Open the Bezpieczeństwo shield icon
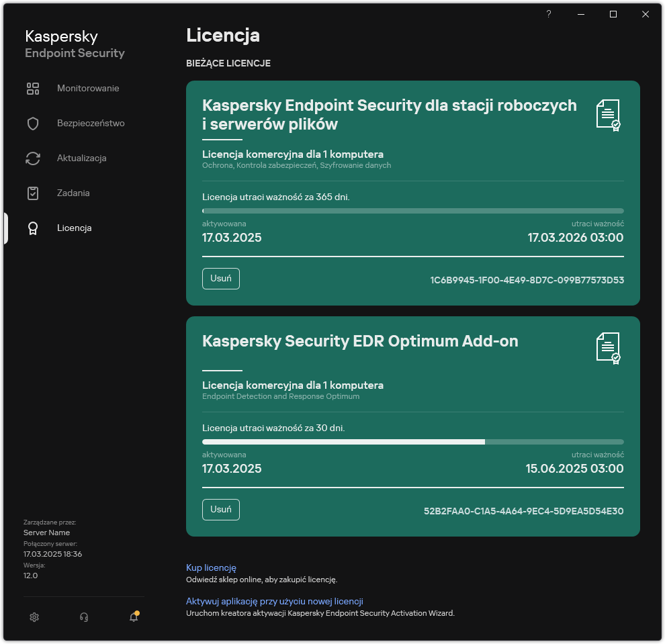This screenshot has height=644, width=665. [33, 123]
